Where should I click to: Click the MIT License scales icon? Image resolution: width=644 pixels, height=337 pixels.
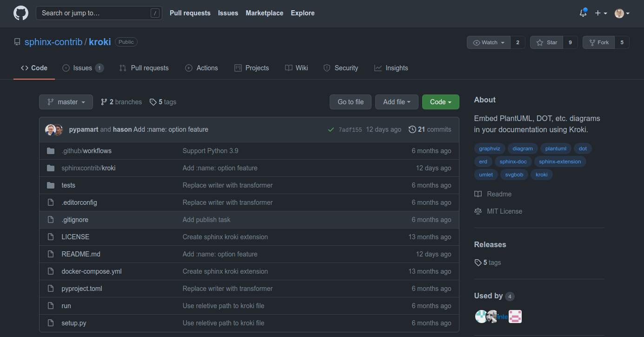coord(478,211)
